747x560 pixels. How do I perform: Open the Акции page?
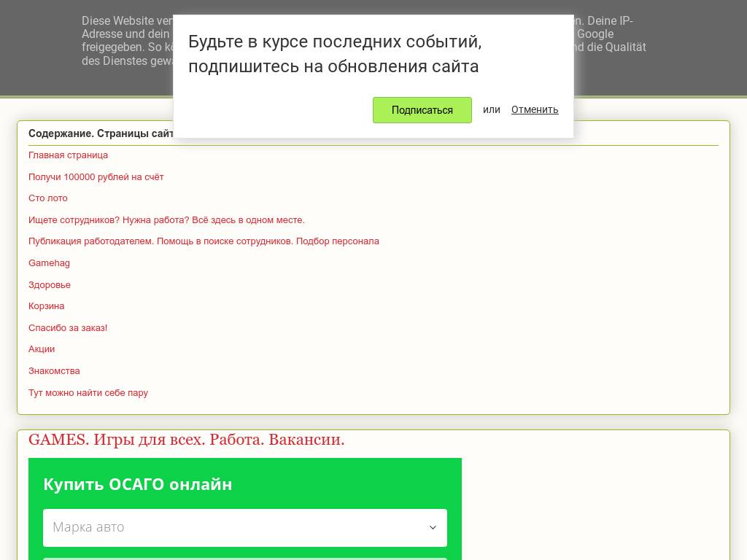(x=42, y=349)
